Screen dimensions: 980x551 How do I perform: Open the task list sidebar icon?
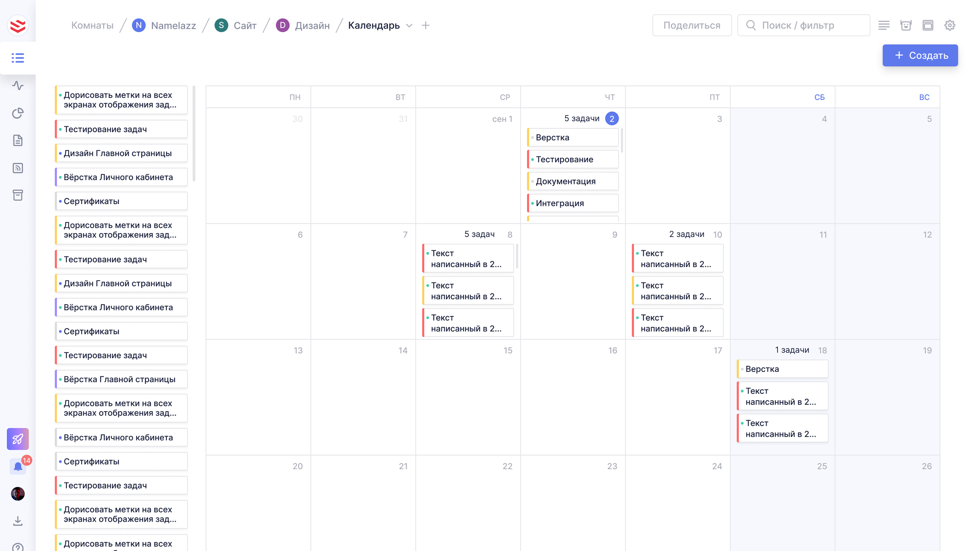tap(18, 58)
